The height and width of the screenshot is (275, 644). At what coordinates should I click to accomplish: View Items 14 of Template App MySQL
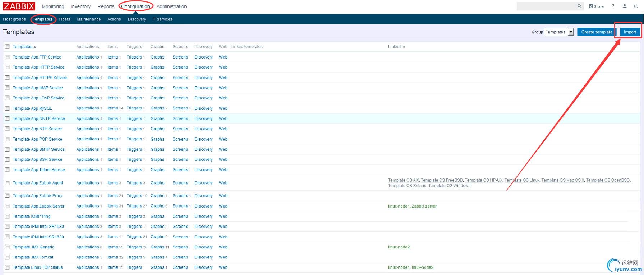(x=112, y=108)
